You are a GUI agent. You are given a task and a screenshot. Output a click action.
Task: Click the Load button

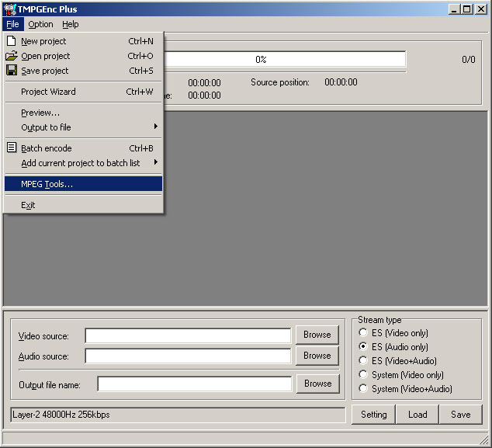(418, 415)
